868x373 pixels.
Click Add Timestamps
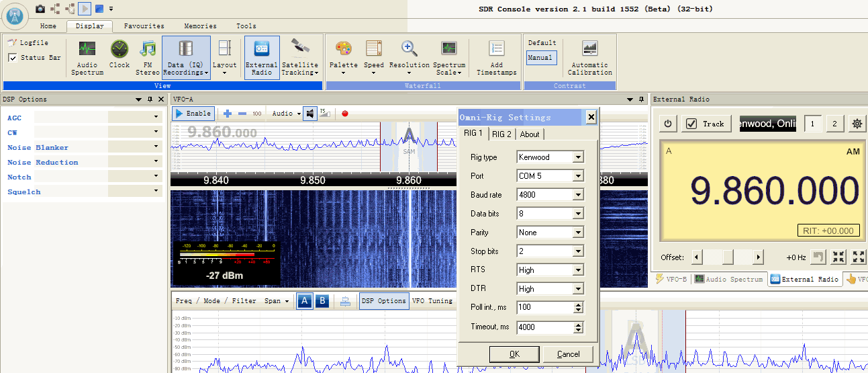(x=497, y=58)
